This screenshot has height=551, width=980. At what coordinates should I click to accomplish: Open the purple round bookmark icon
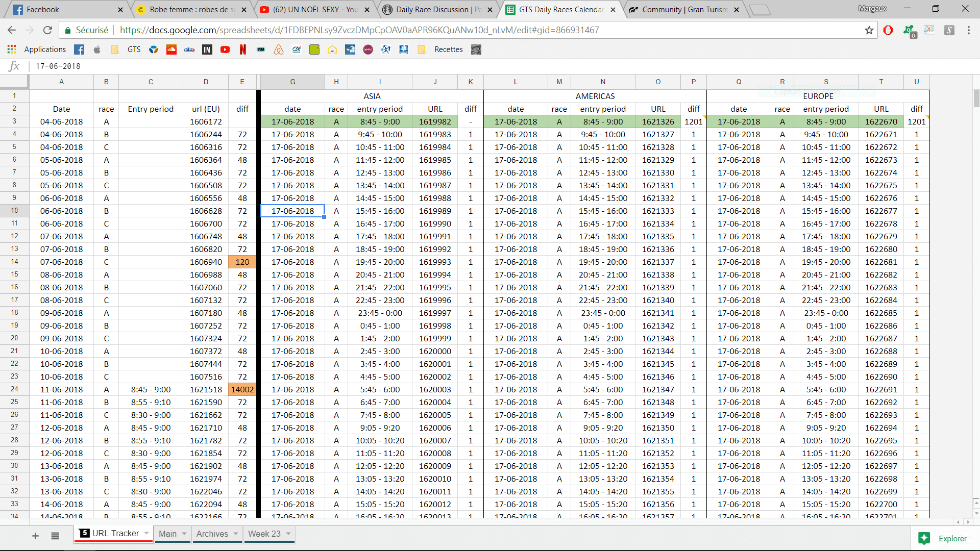click(x=368, y=49)
